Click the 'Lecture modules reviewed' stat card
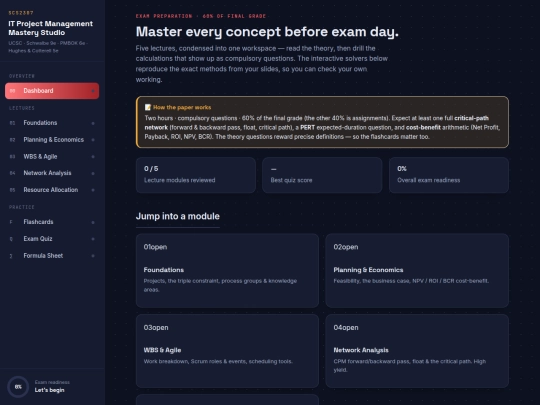540x405 pixels. 196,175
